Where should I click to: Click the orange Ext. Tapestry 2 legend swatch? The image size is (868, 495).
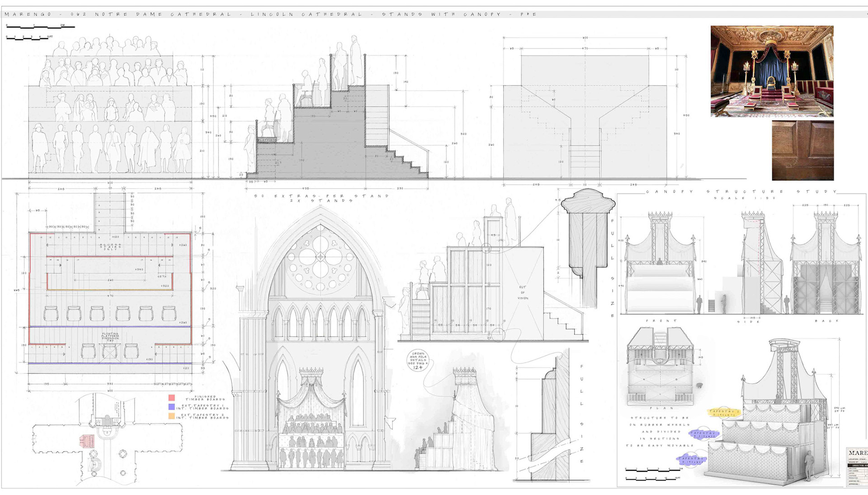pos(172,416)
